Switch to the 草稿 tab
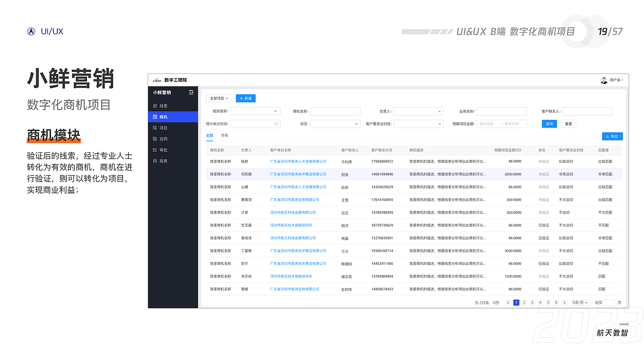This screenshot has height=362, width=644. click(x=224, y=136)
